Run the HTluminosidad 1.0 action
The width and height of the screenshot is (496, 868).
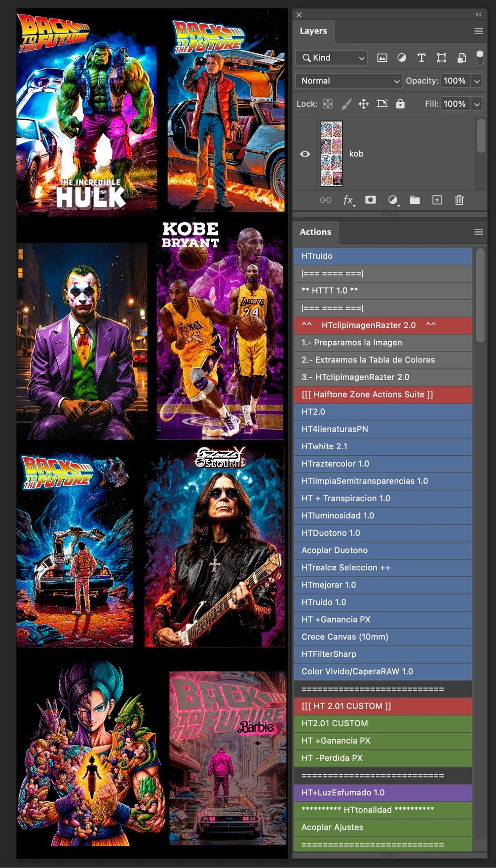(383, 515)
